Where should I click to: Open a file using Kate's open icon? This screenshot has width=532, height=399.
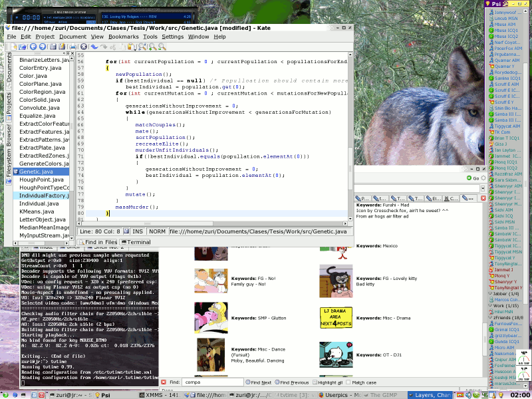23,47
